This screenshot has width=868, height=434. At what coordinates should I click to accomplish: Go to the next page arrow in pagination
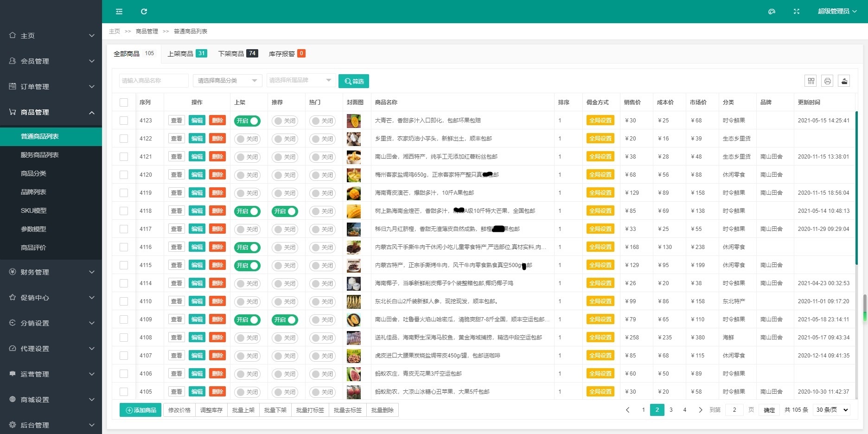click(x=700, y=410)
